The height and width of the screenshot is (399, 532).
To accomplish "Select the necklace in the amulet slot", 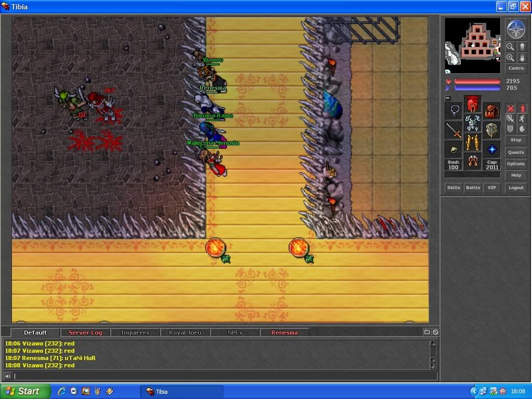I will [x=454, y=111].
